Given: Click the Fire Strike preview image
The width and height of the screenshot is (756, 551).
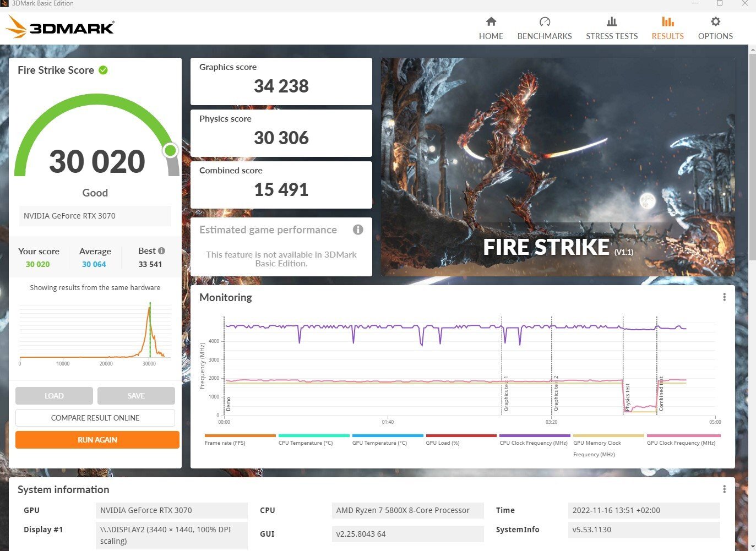Looking at the screenshot, I should 558,167.
